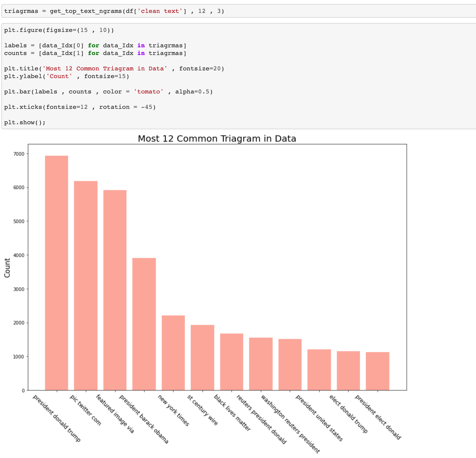This screenshot has width=476, height=458.
Task: Click the 7000 y-axis tick label
Action: coord(19,154)
